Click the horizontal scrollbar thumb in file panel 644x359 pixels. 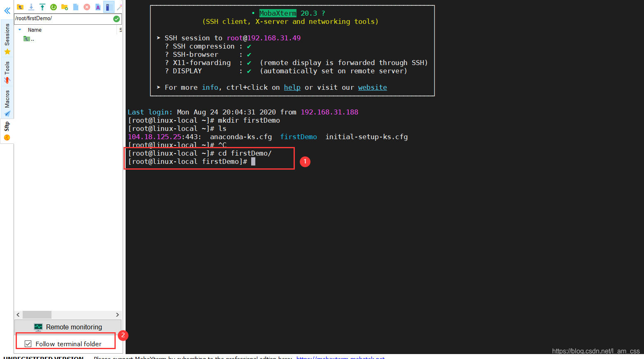click(37, 315)
